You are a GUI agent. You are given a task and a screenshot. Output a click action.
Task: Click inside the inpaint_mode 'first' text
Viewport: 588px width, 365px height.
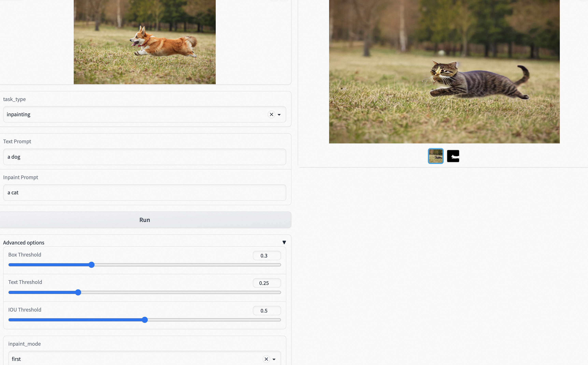coord(16,359)
